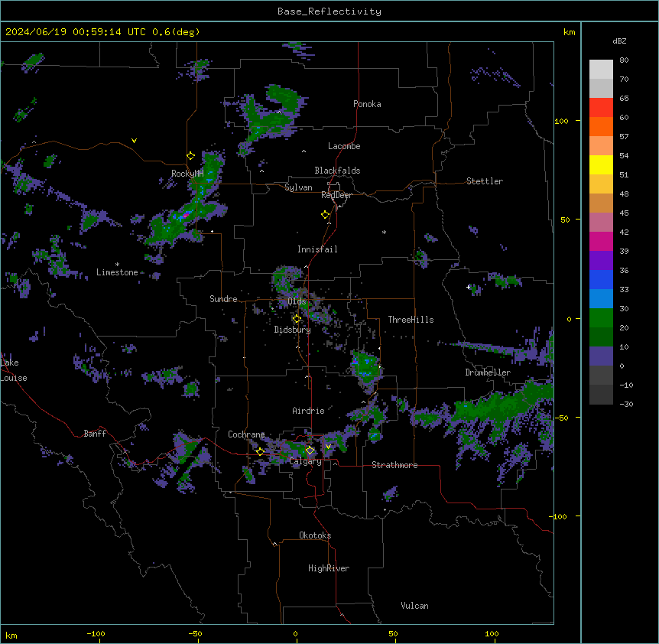Pick the bright green 20–30 dBZ legend swatch
Image resolution: width=659 pixels, height=644 pixels.
point(601,318)
